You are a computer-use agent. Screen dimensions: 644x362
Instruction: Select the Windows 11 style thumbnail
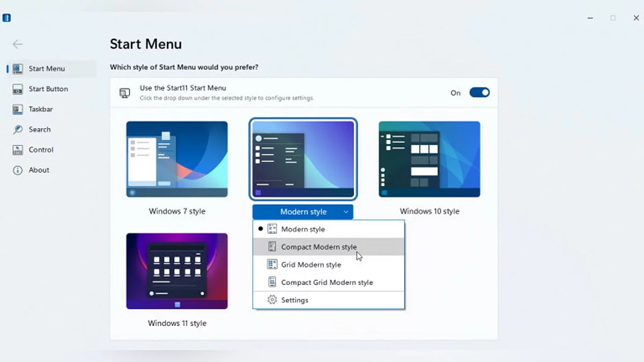click(177, 271)
